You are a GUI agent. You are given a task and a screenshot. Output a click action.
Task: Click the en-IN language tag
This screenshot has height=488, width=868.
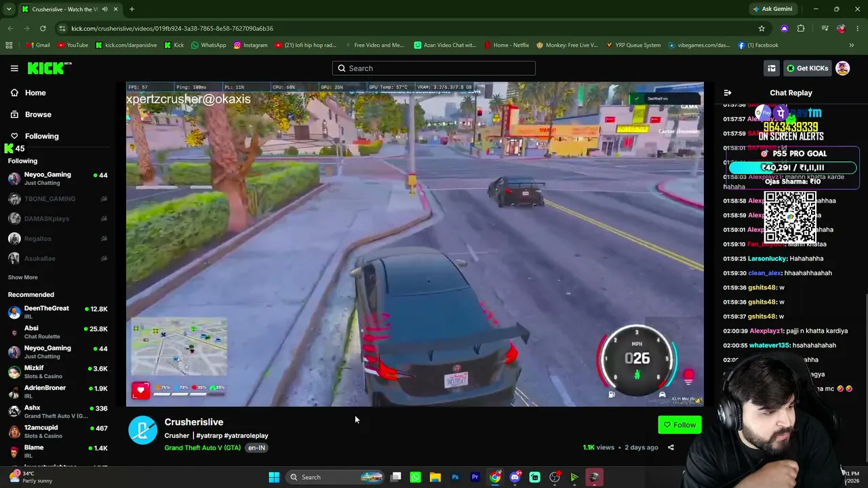pos(256,448)
